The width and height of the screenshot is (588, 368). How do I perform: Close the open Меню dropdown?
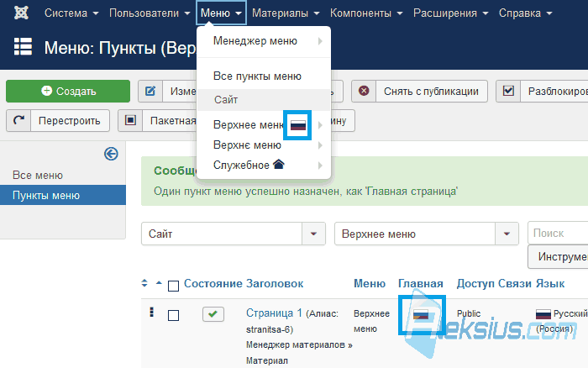221,13
